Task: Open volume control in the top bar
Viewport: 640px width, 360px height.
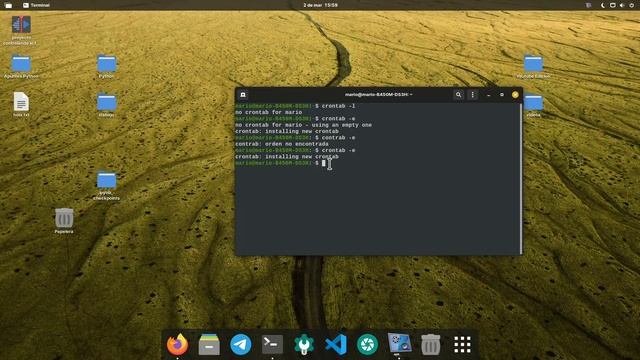Action: [x=622, y=5]
